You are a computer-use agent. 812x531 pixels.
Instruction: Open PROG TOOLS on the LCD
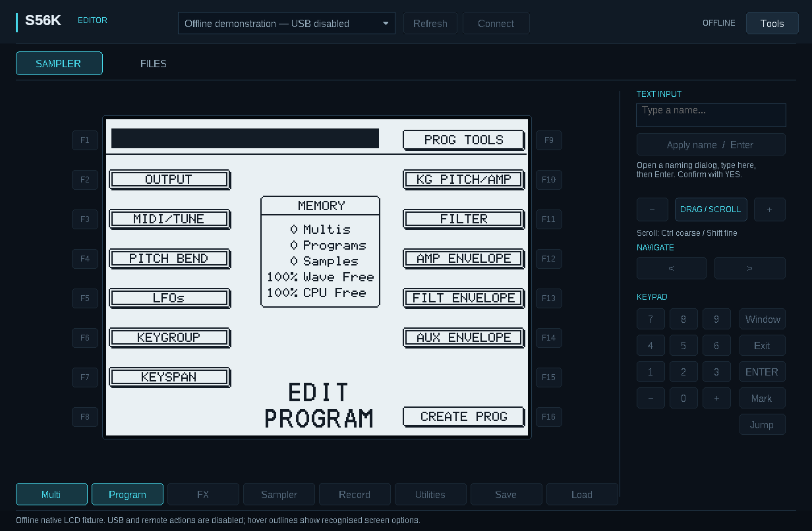pyautogui.click(x=464, y=140)
